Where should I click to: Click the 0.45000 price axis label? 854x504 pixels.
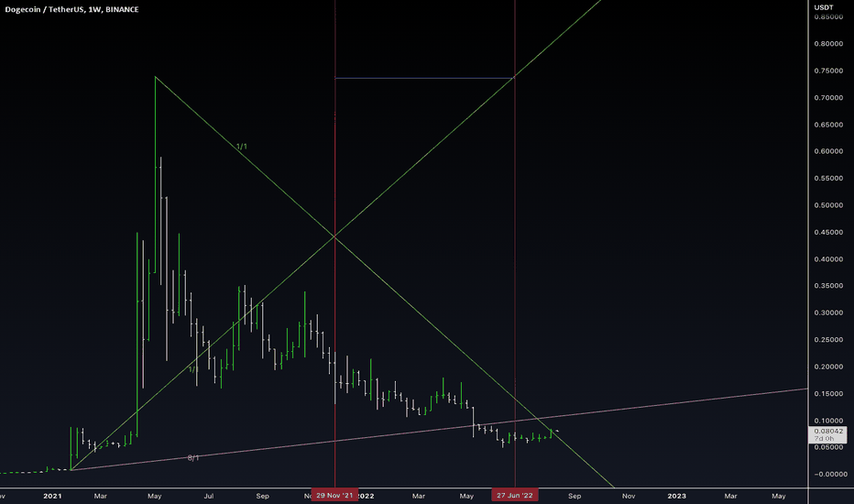pyautogui.click(x=828, y=232)
